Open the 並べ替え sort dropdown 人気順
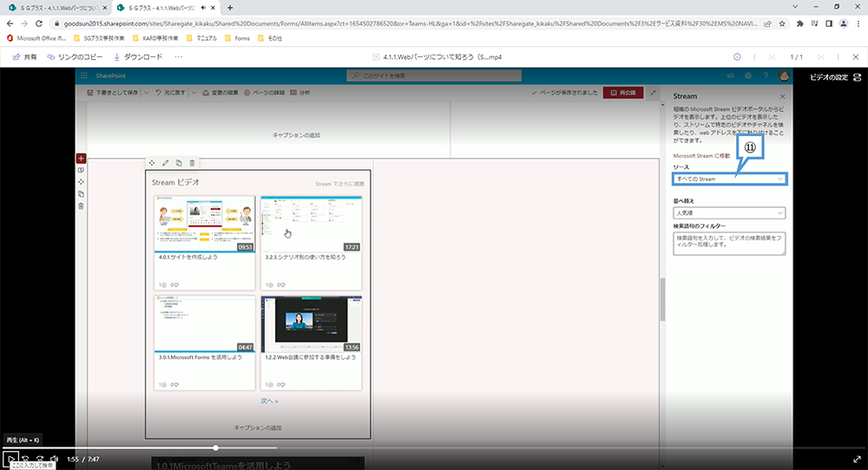Screen dimensions: 868x470 tap(730, 212)
